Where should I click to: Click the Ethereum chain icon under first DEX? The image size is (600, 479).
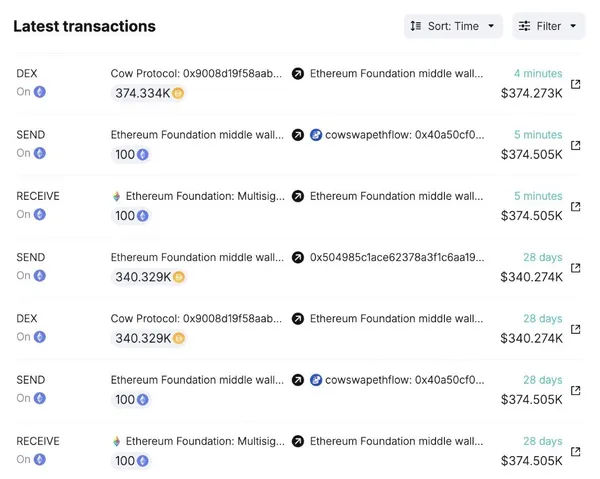coord(40,92)
